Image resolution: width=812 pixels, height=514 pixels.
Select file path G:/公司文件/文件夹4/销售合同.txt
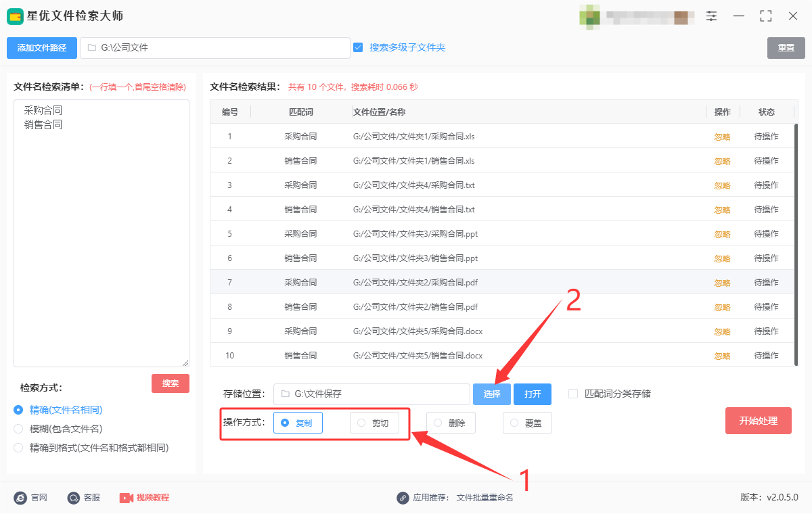413,210
